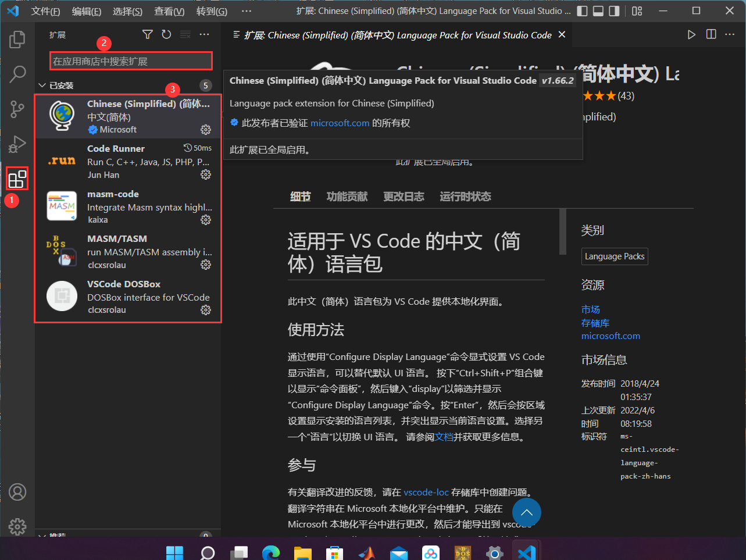Clear extensions search results icon
Image resolution: width=746 pixels, height=560 pixels.
(x=185, y=35)
